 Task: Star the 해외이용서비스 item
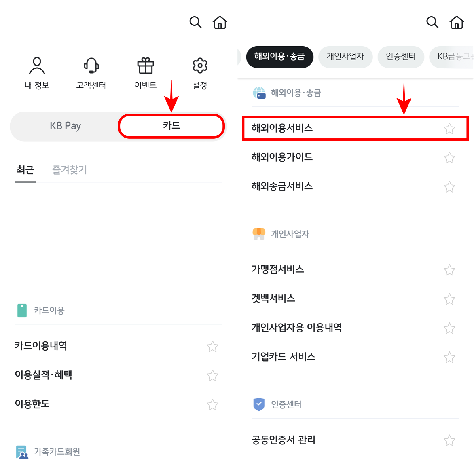click(449, 129)
